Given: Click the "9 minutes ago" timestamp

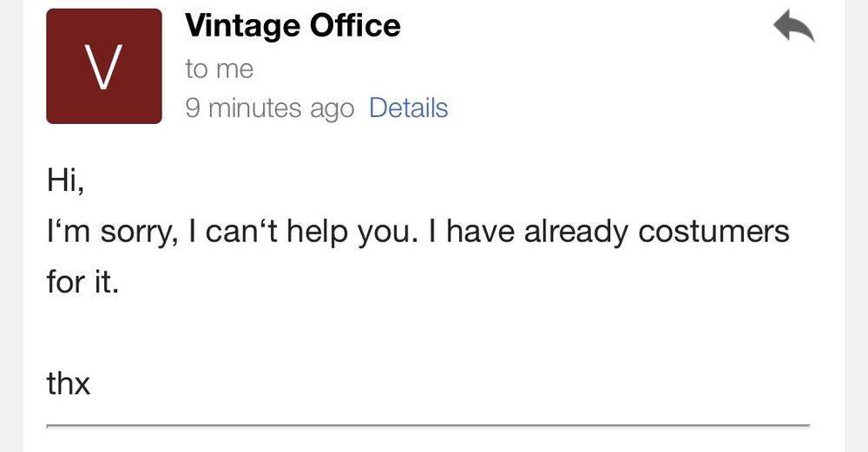Looking at the screenshot, I should click(269, 108).
